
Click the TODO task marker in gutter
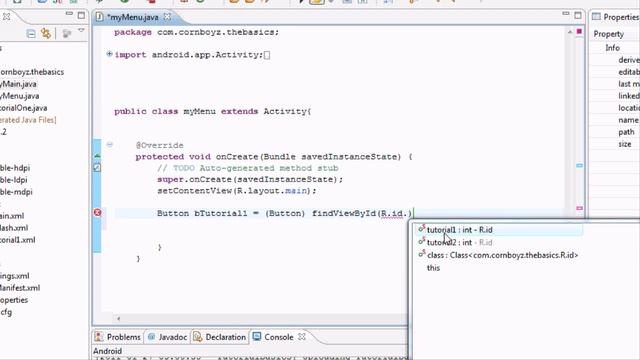[x=97, y=167]
